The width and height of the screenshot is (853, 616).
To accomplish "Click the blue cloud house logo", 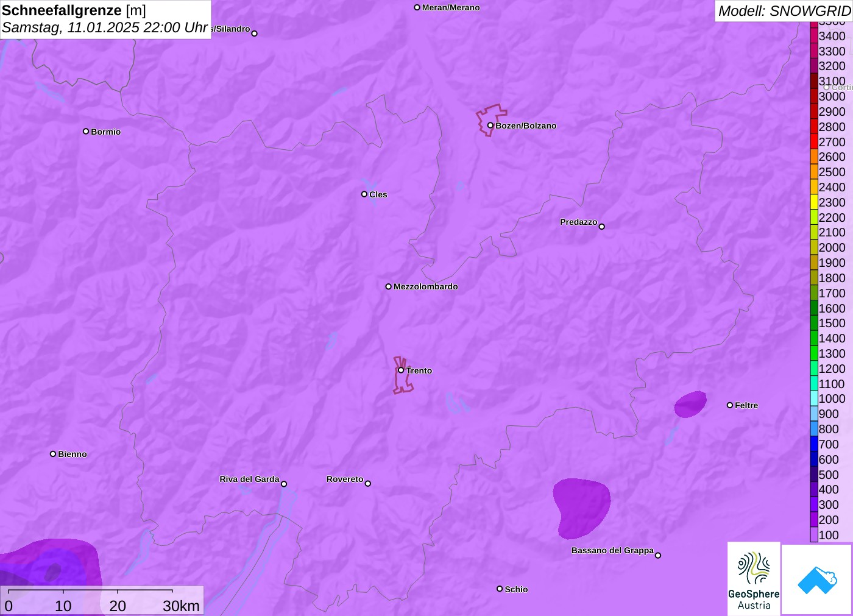I will click(817, 579).
